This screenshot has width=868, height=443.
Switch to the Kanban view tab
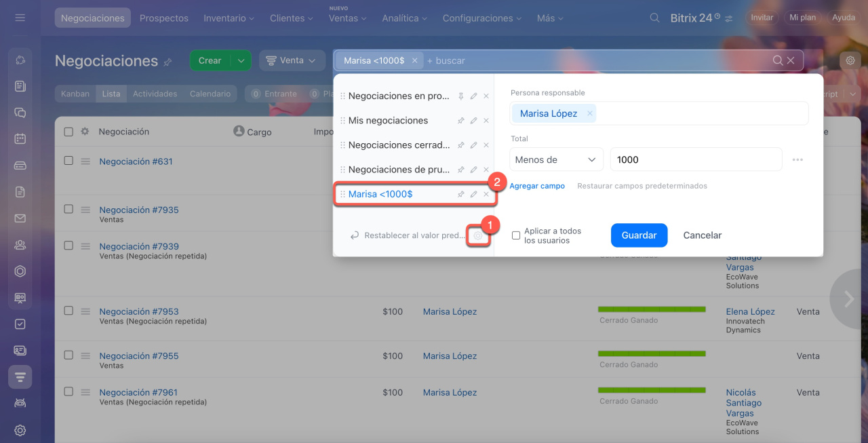click(75, 94)
